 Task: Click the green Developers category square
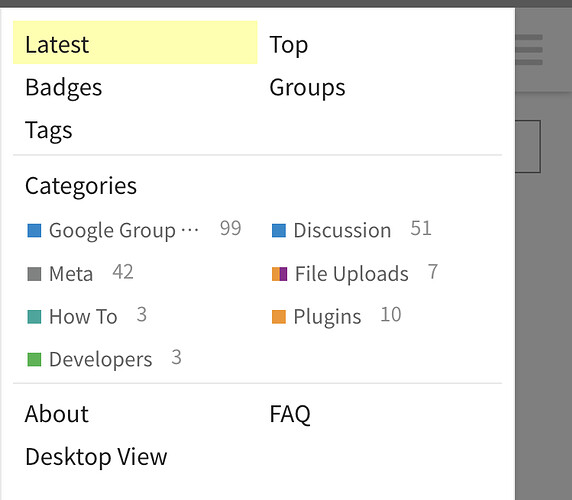tap(34, 359)
